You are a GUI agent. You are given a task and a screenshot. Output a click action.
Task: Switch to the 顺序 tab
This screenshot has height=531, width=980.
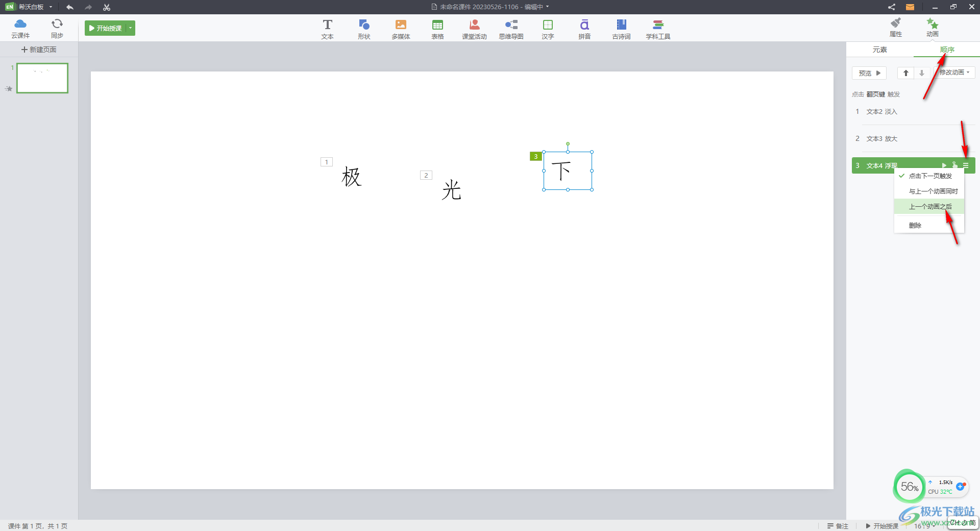point(947,50)
